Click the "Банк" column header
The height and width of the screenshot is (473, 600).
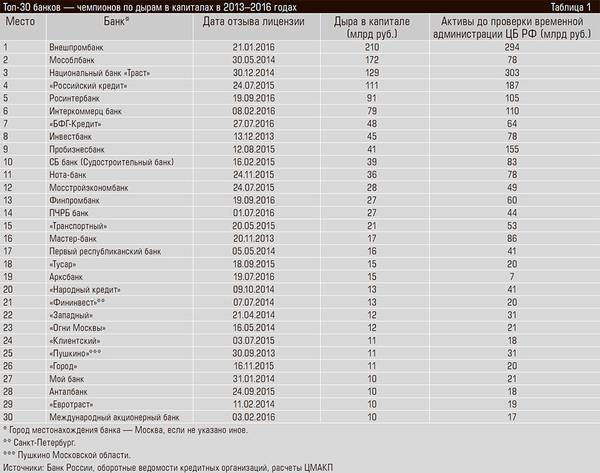[116, 21]
